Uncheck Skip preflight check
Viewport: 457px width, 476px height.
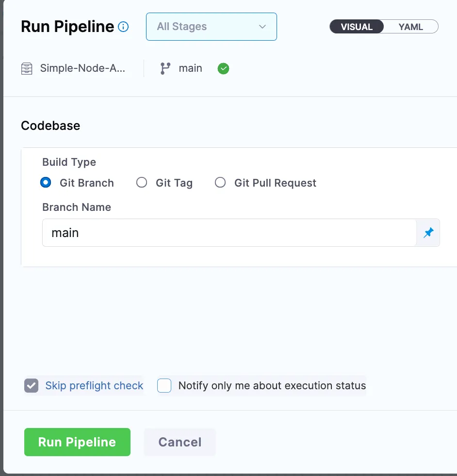point(31,385)
